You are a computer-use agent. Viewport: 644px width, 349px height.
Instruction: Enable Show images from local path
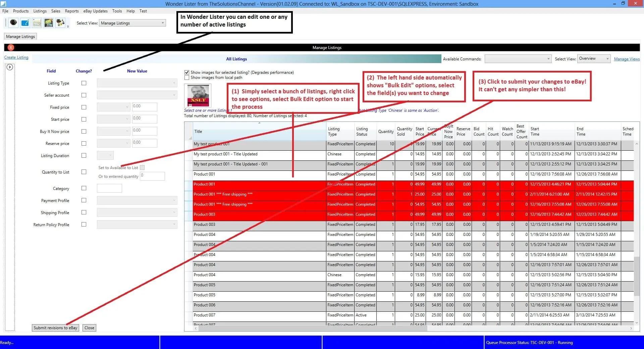(x=187, y=78)
